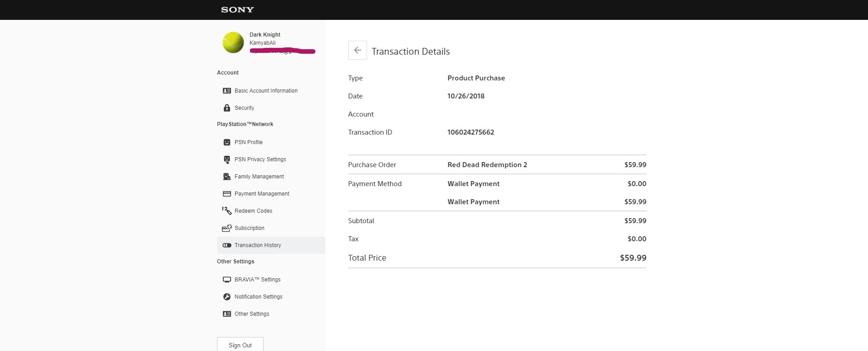Click the BRAVIA Settings monitor icon

click(227, 280)
